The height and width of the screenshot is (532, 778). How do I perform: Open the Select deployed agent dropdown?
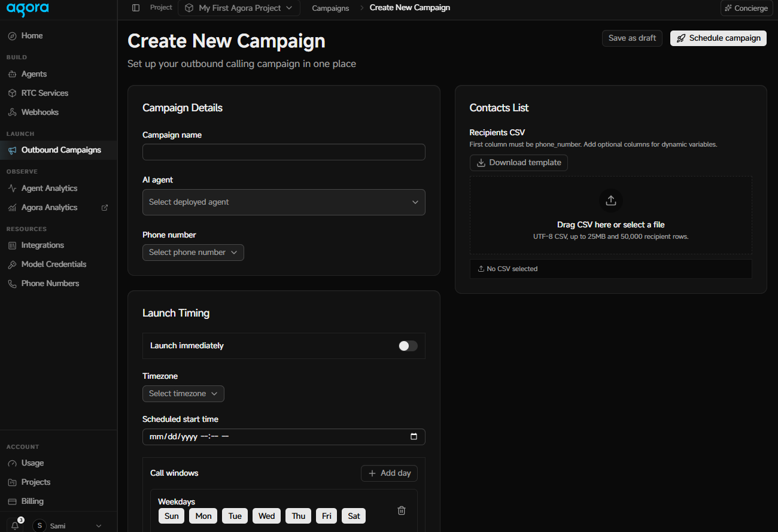(x=284, y=202)
